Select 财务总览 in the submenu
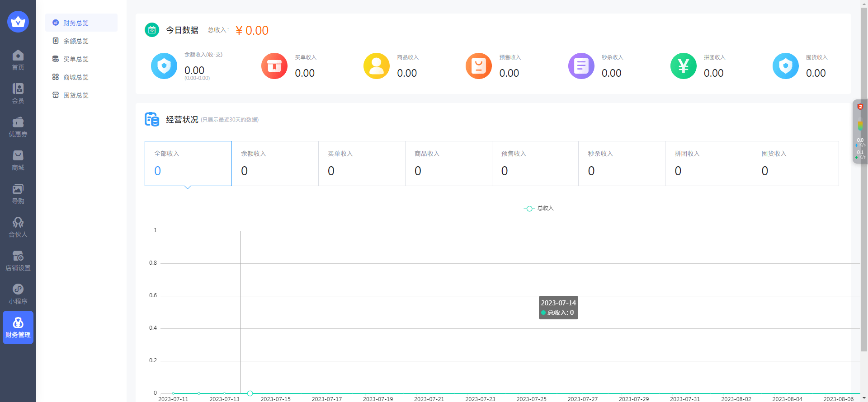 click(x=76, y=23)
